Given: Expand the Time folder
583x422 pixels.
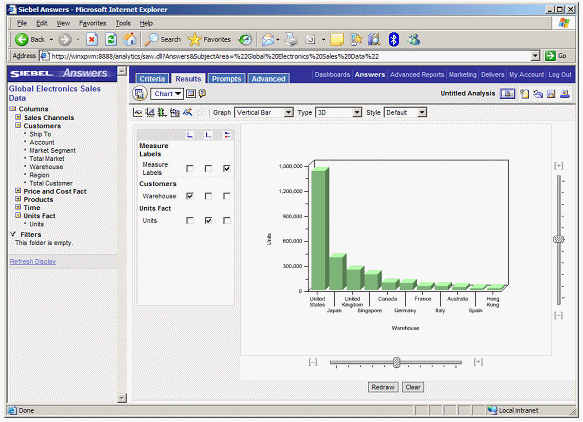Looking at the screenshot, I should coord(18,207).
